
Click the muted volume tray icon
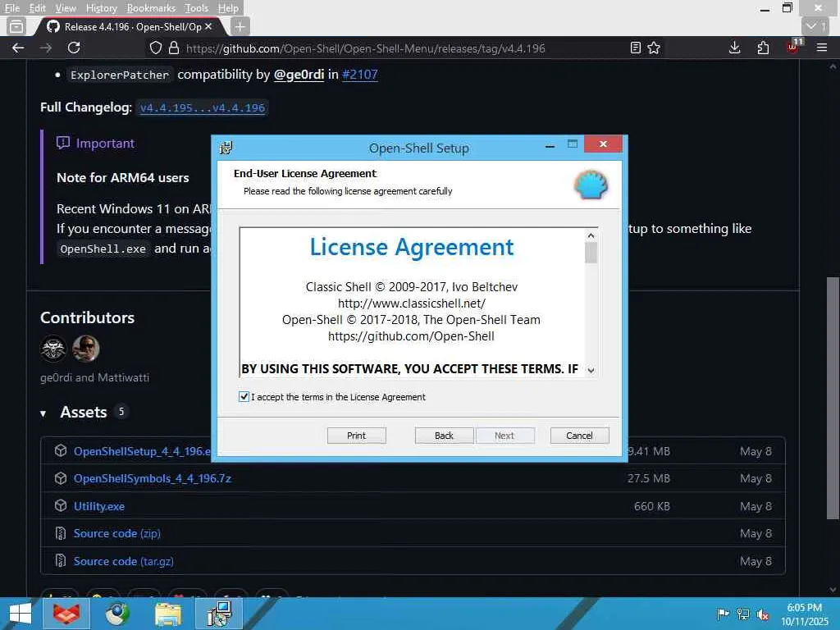[x=763, y=614]
